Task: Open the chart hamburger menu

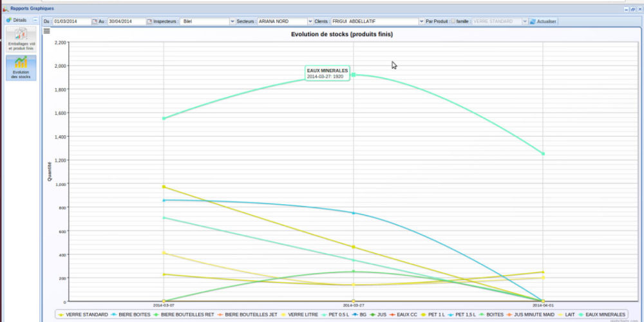Action: 46,31
